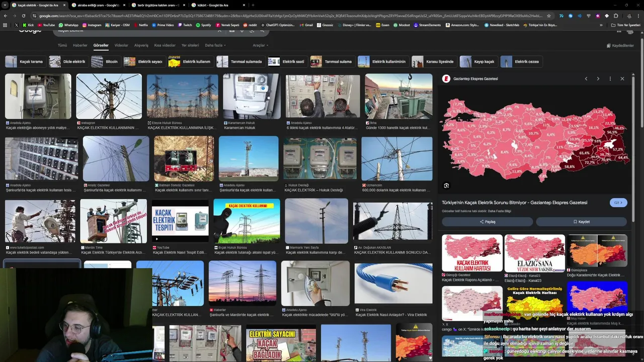Close the 'akraba evliliği oranı' tab
Image resolution: width=644 pixels, height=362 pixels.
click(124, 5)
